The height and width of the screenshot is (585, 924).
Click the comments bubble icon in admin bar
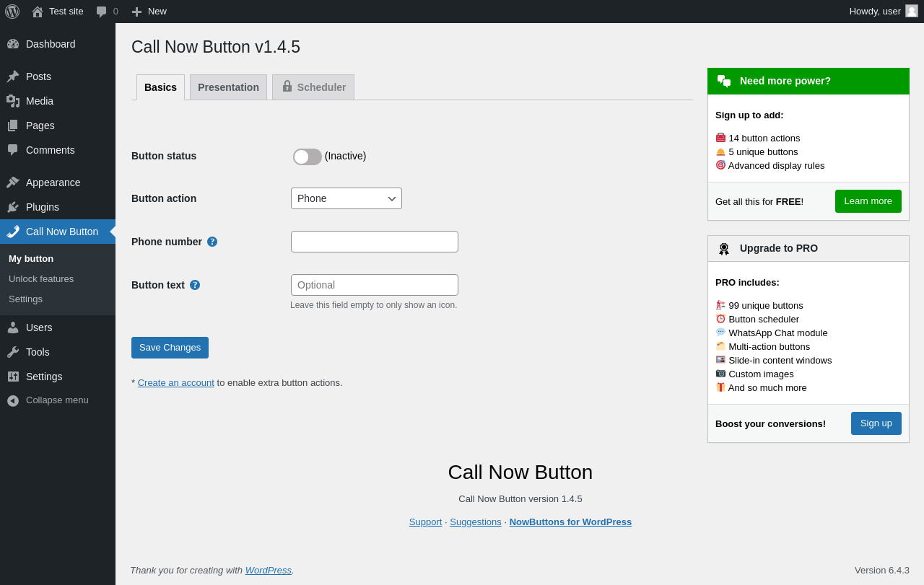coord(102,12)
